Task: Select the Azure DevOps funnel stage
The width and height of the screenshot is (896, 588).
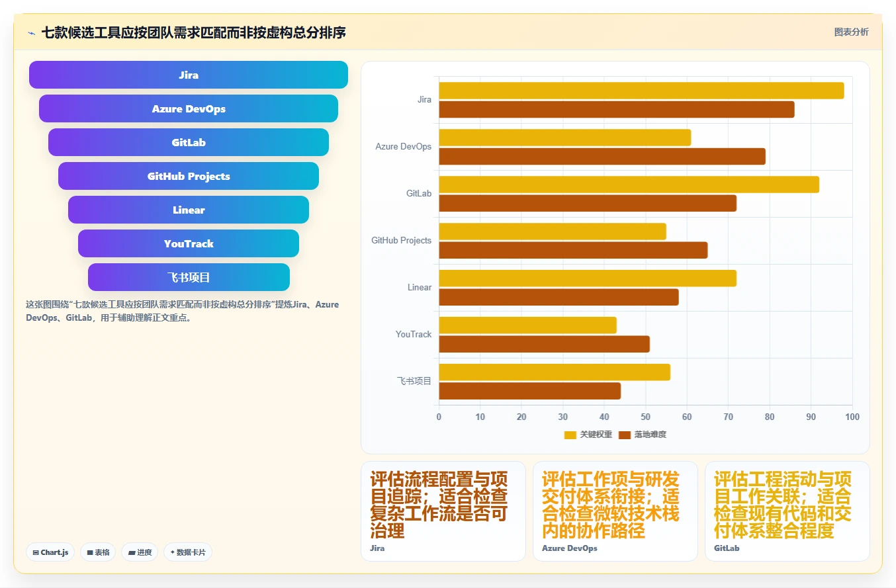Action: tap(189, 108)
